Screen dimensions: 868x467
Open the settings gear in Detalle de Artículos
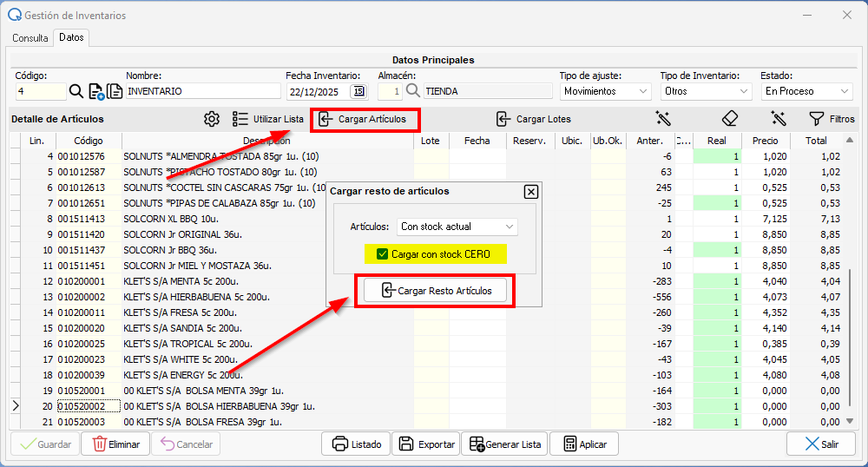(212, 119)
